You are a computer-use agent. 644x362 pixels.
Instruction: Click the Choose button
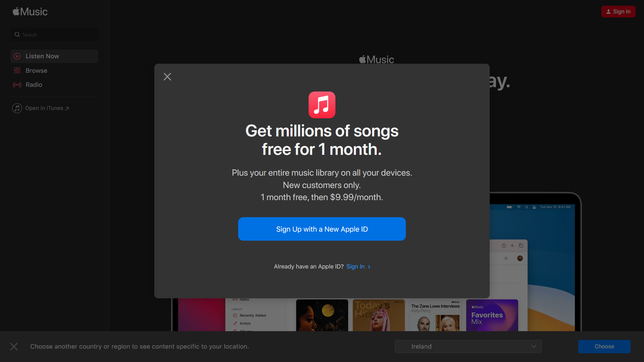tap(604, 347)
